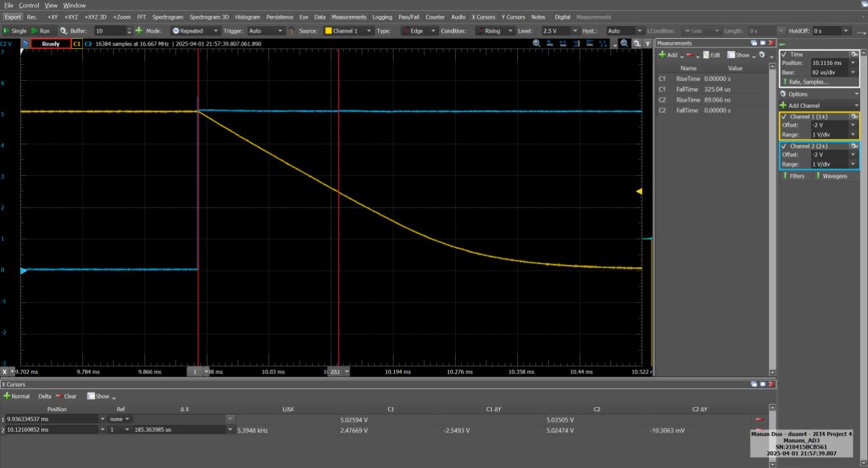Open the Window menu
868x468 pixels.
[x=74, y=5]
